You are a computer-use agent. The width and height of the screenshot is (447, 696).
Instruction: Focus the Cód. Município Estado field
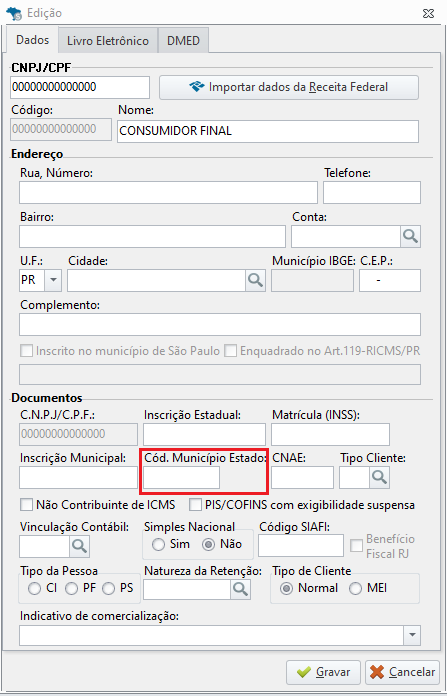click(182, 477)
